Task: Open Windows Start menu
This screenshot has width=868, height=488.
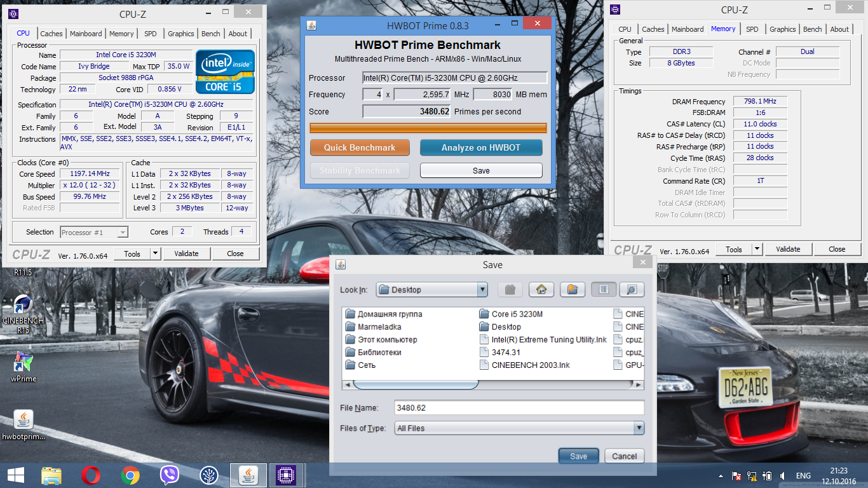Action: pos(15,475)
